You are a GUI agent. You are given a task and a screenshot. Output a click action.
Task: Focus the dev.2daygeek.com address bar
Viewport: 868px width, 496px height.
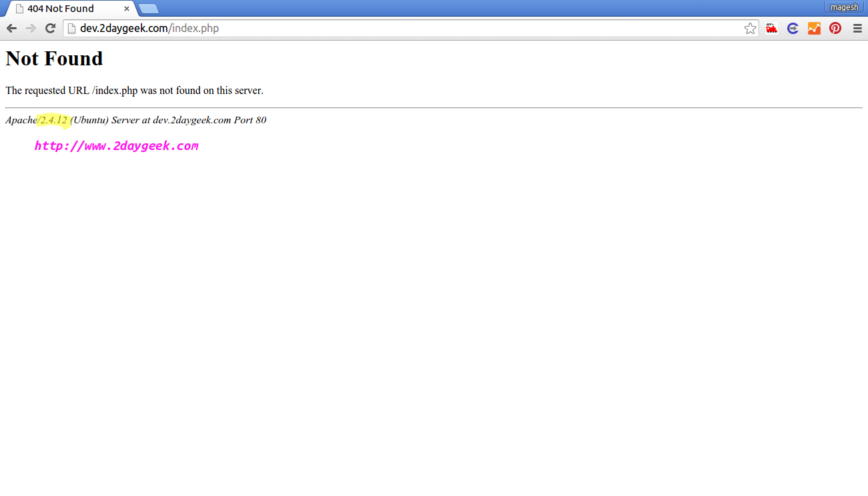tap(400, 28)
